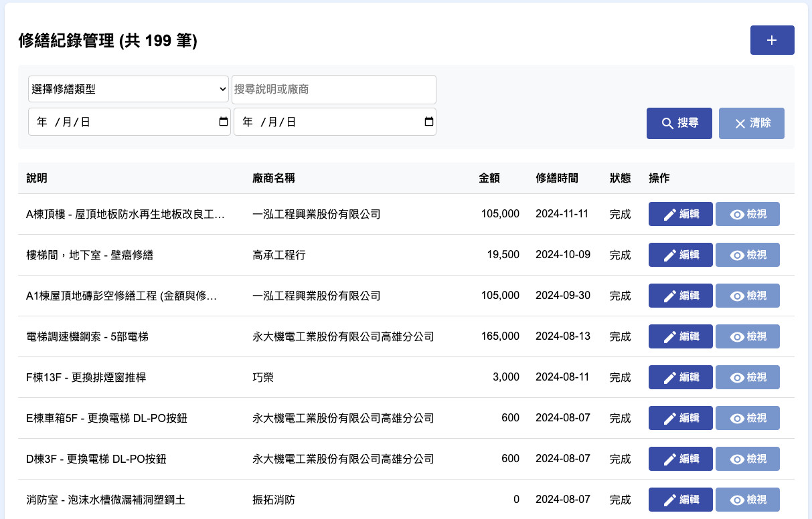Click the start date field
The width and height of the screenshot is (812, 519).
[129, 122]
